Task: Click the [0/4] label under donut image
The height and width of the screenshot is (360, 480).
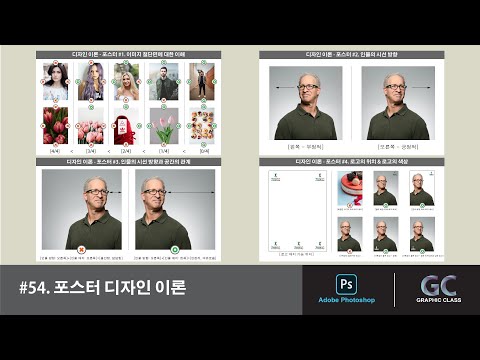Action: 204,151
